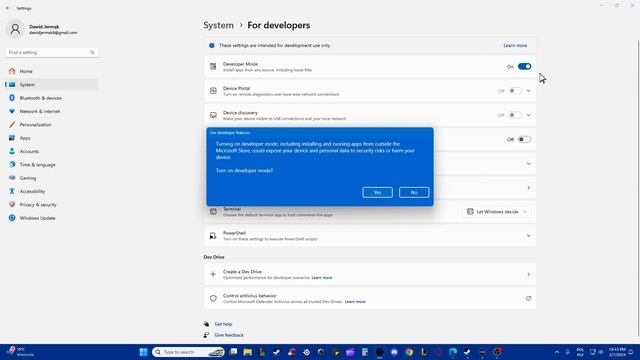Open Create a Dev Drive arrow chevron

click(x=529, y=274)
